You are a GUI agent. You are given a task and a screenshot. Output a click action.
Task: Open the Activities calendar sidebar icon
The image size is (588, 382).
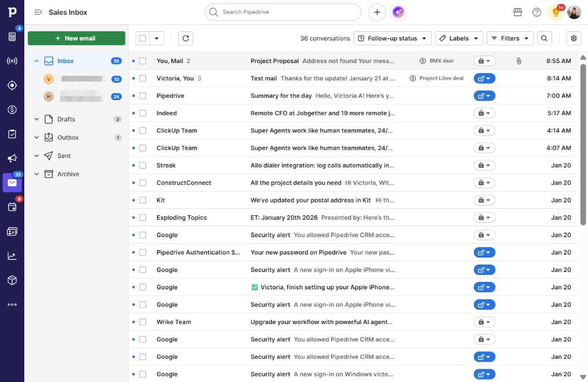(12, 207)
